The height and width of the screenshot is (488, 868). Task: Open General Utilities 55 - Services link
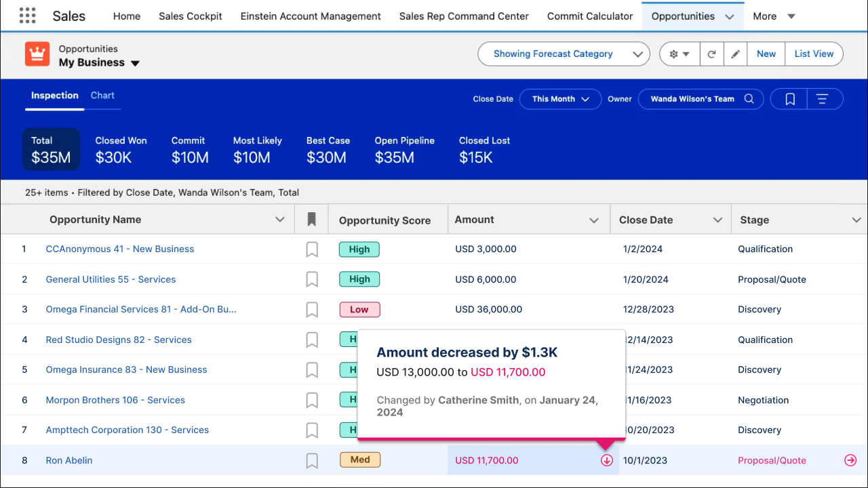(111, 279)
